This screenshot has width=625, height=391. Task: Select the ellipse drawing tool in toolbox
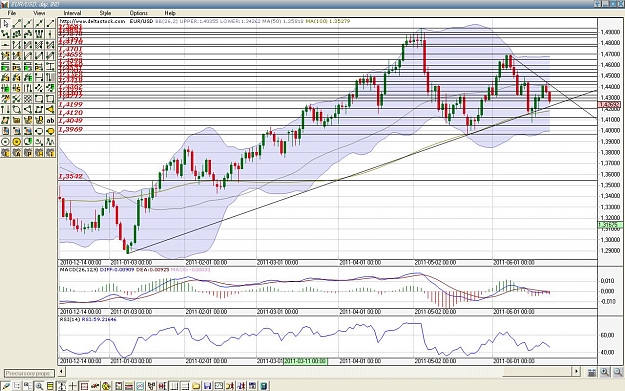tap(16, 109)
